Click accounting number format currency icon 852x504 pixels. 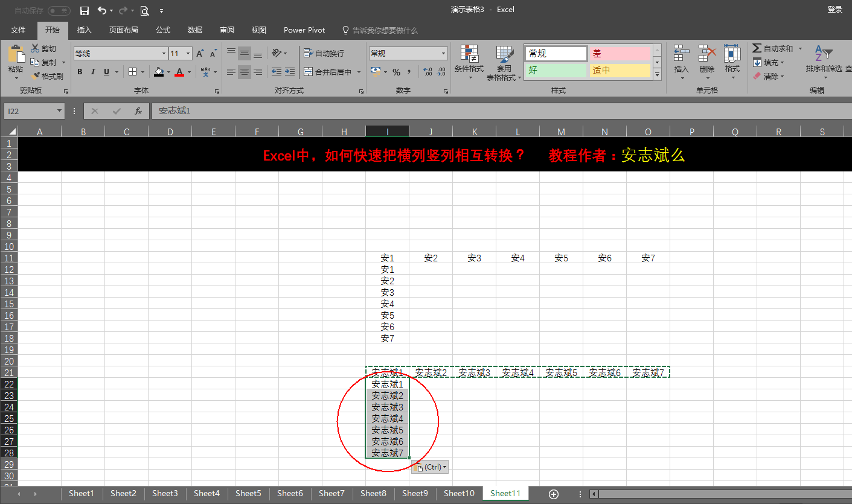[375, 72]
